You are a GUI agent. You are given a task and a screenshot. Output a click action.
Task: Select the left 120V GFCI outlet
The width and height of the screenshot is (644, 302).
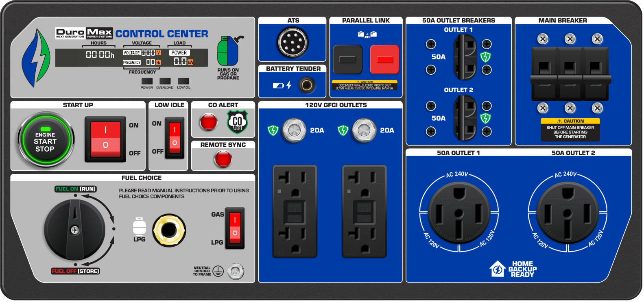coord(295,211)
